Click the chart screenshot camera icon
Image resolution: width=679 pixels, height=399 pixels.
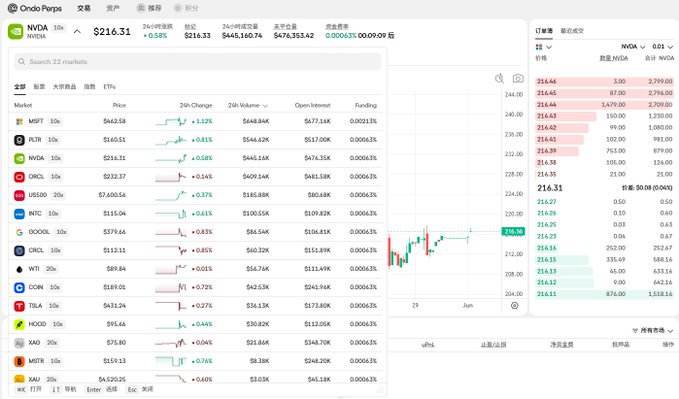click(x=518, y=78)
